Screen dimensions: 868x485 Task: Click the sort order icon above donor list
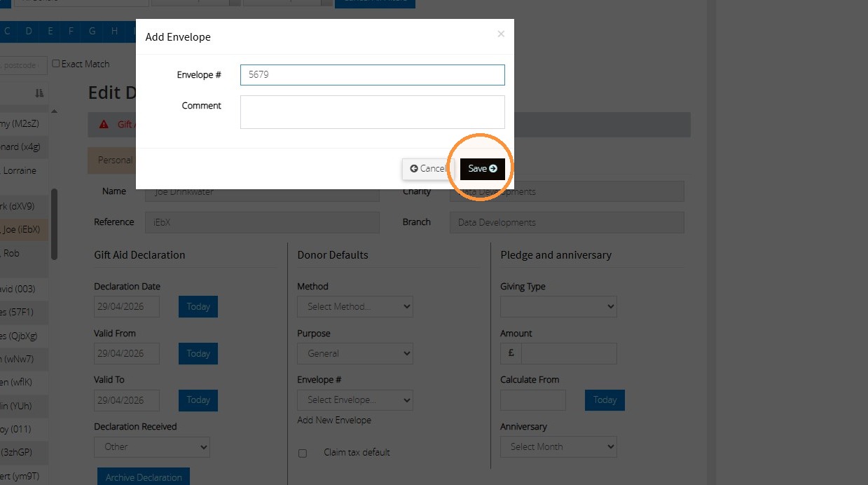pos(39,93)
